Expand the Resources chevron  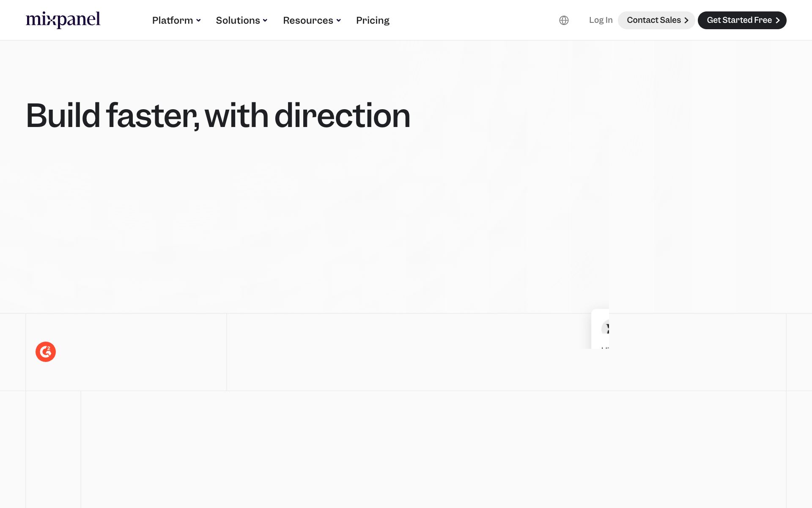pos(338,20)
